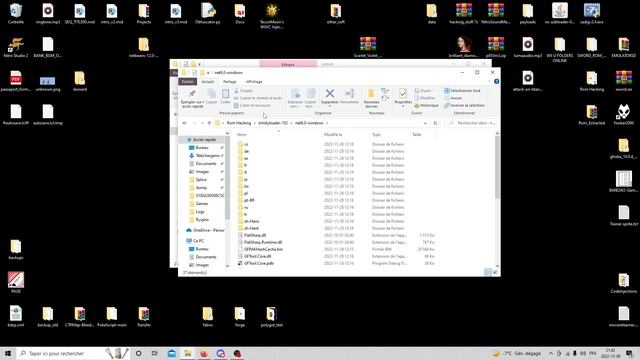The height and width of the screenshot is (360, 640).
Task: Click Historique in the Ouvrir group
Action: [426, 105]
